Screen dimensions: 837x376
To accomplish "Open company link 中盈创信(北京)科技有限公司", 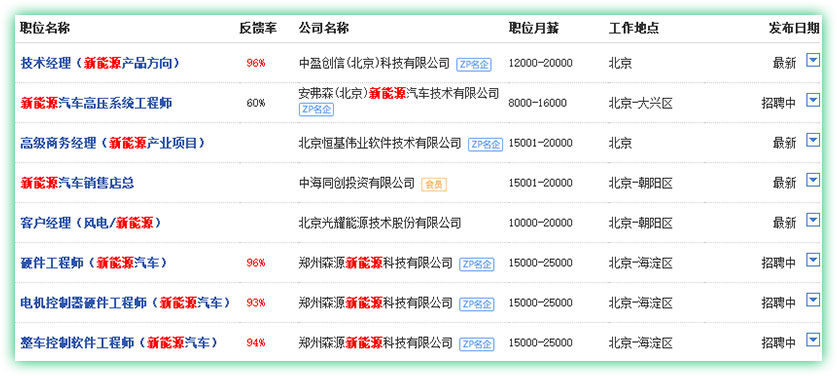I will (x=374, y=63).
